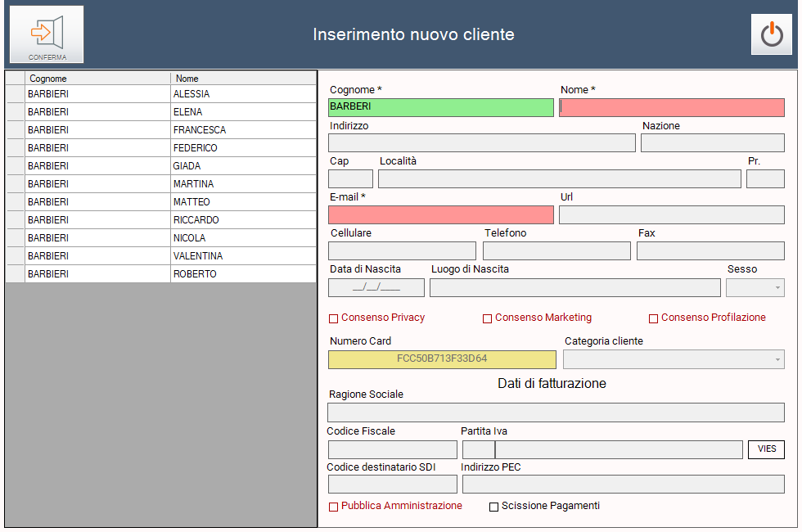The height and width of the screenshot is (532, 802).
Task: Click the Telefono input field
Action: click(x=556, y=250)
